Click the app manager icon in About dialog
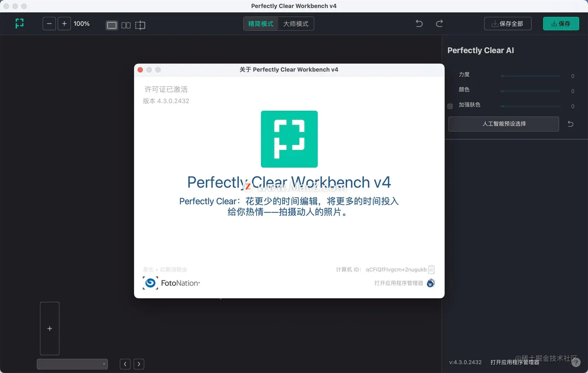Viewport: 588px width, 373px height. 431,283
